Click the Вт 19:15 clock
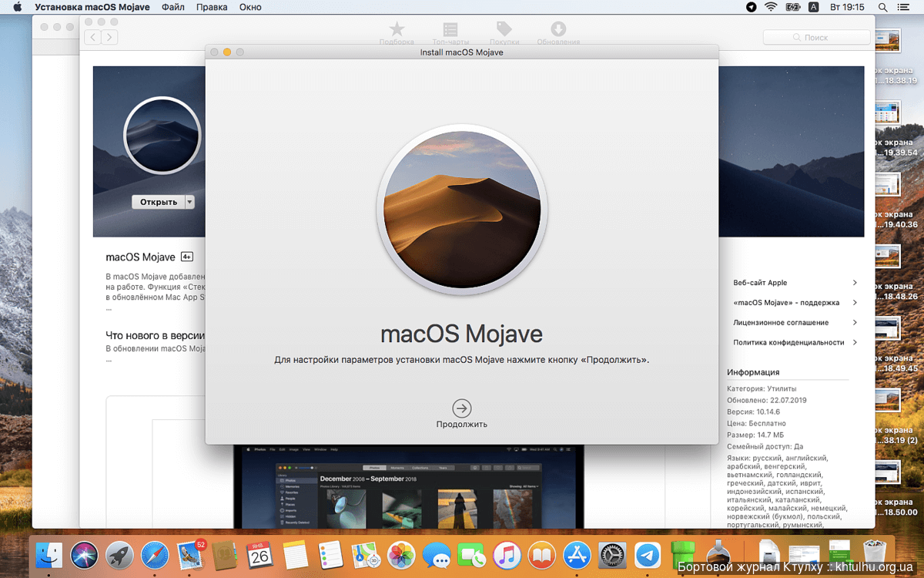Screen dimensions: 924x578 [847, 7]
